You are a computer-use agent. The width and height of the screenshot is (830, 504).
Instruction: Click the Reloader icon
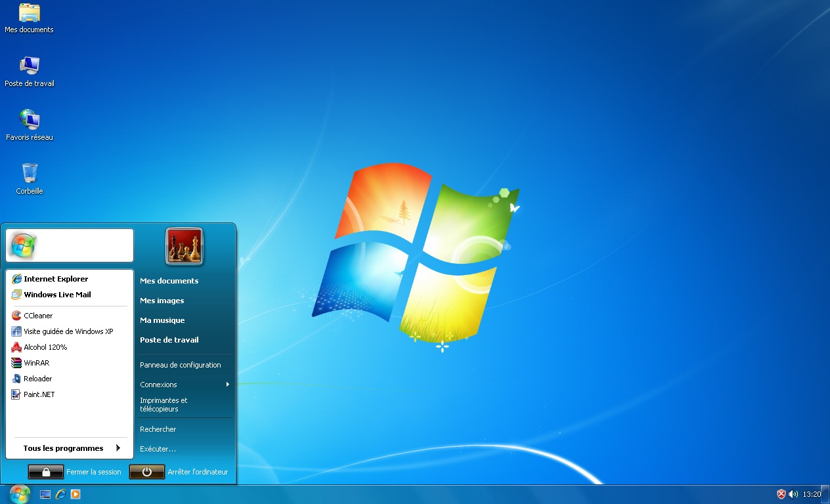coord(16,379)
